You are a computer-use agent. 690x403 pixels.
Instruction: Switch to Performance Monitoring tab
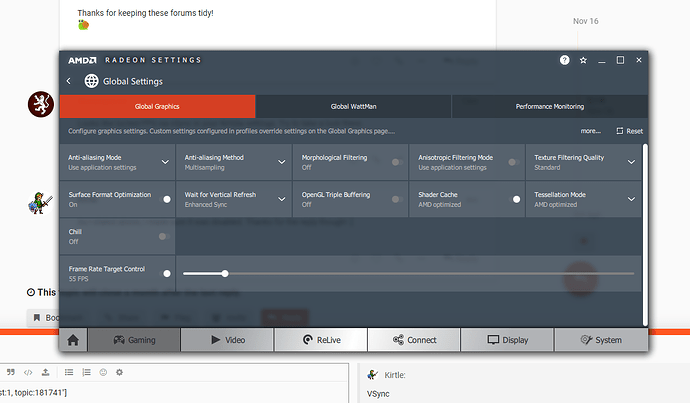550,106
